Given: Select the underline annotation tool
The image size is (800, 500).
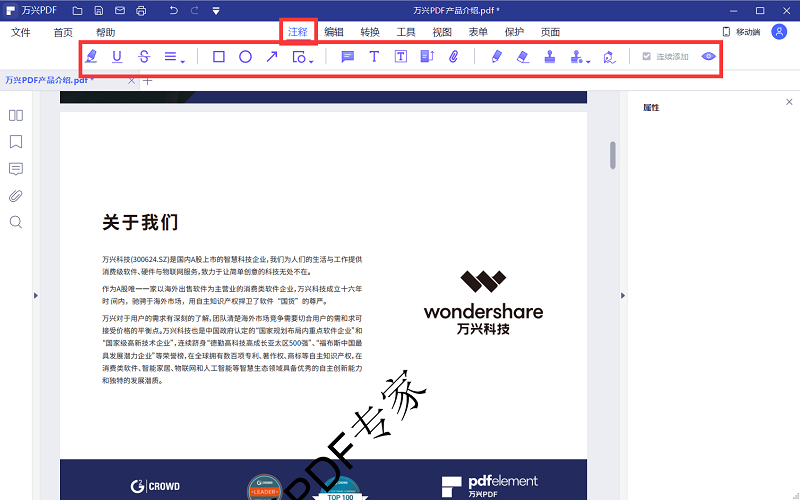Looking at the screenshot, I should pyautogui.click(x=117, y=57).
